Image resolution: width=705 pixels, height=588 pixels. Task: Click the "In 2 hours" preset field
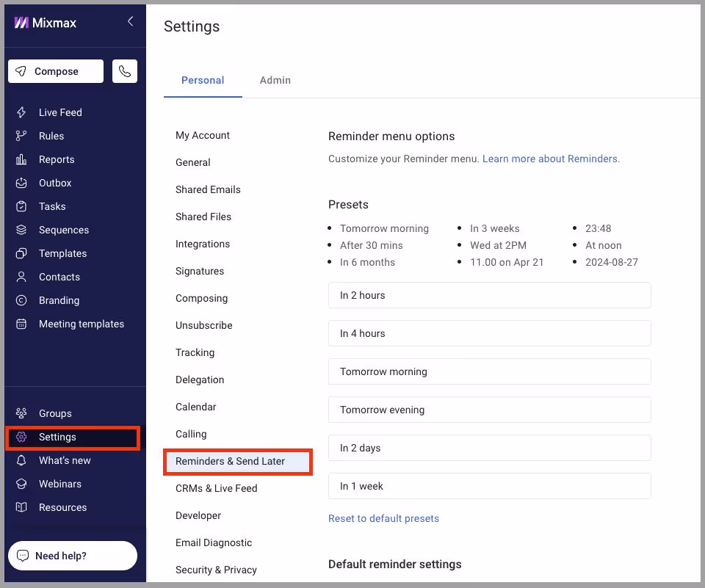490,295
